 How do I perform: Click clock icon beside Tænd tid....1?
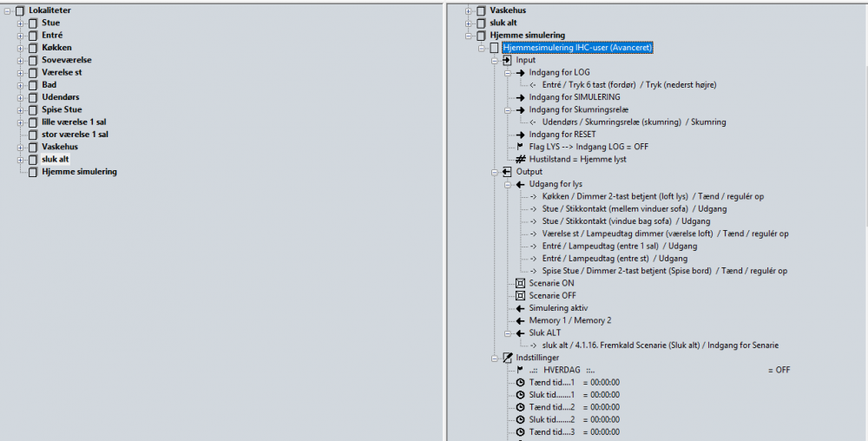[521, 382]
